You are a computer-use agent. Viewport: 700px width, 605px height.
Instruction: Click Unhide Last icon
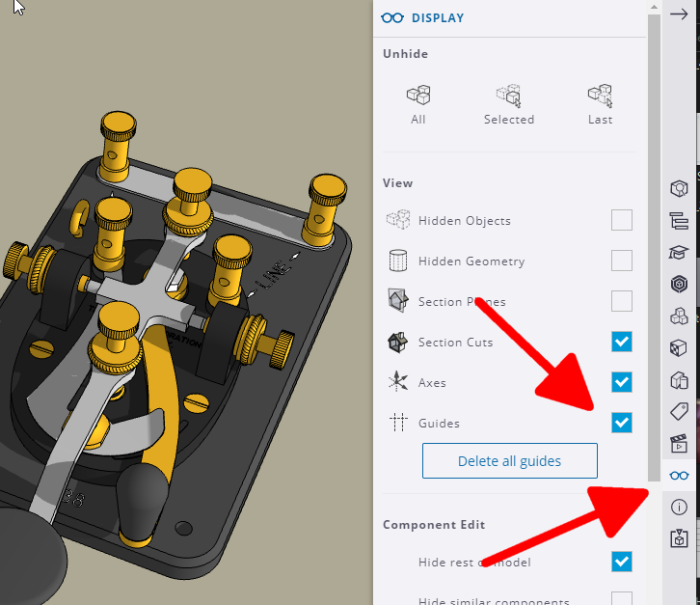click(x=600, y=96)
